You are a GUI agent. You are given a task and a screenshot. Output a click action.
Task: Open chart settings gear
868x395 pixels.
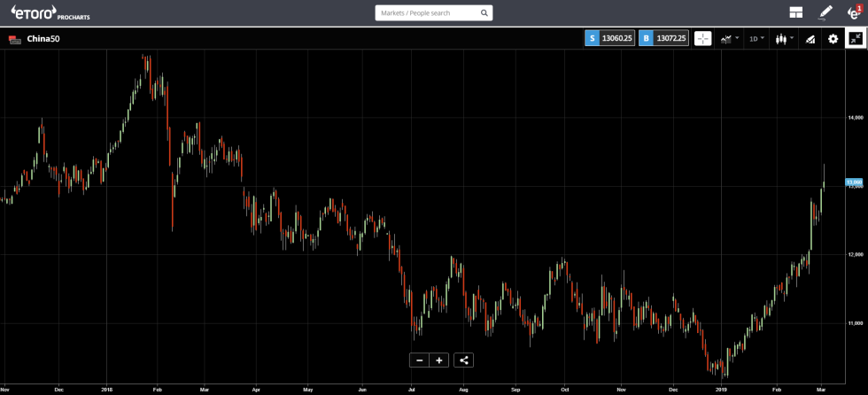coord(833,39)
